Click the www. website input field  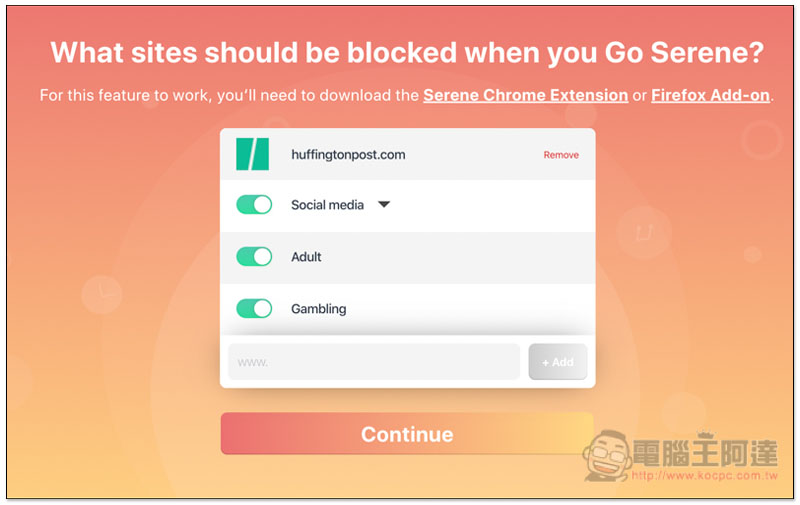click(373, 362)
